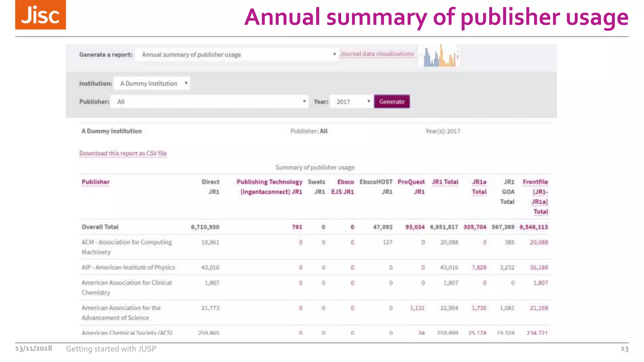Click AIP JR1a Total value 7,828

point(479,267)
